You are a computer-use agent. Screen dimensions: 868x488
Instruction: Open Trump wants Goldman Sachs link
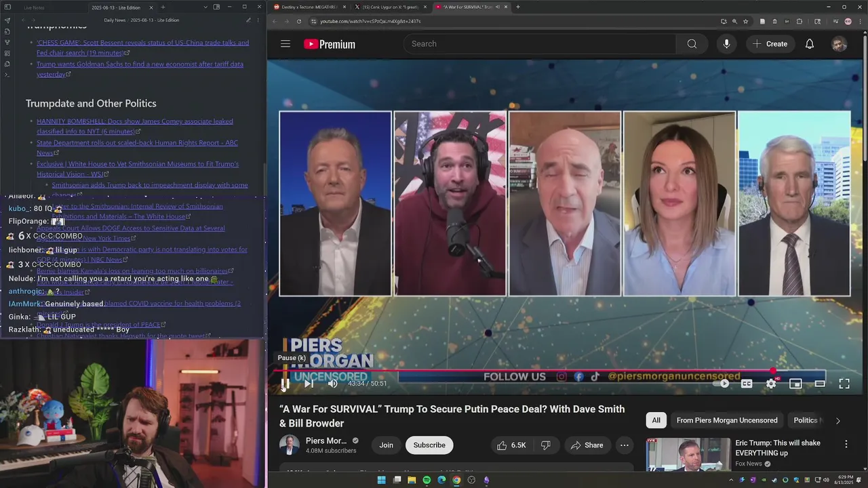pos(140,69)
